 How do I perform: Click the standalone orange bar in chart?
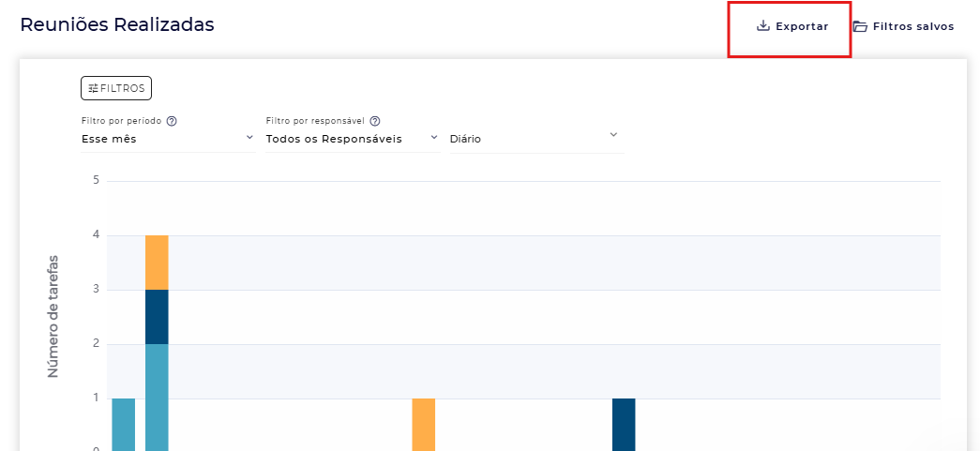click(x=424, y=424)
